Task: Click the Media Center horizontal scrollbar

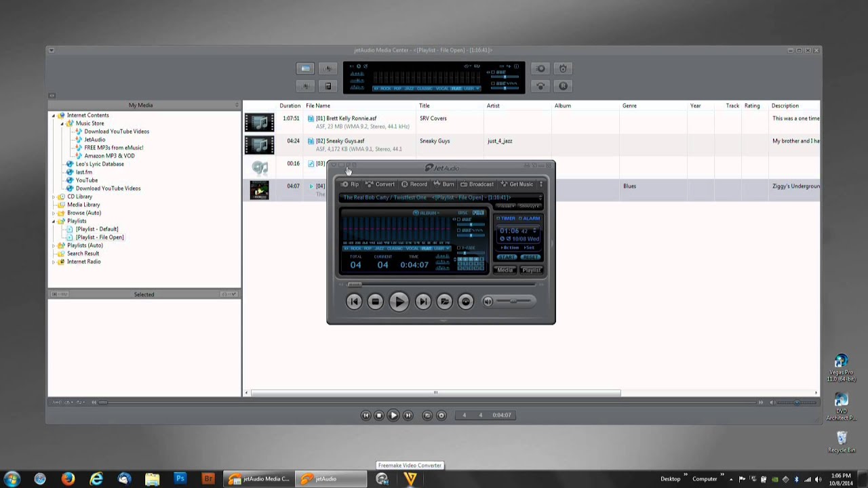Action: coord(435,392)
